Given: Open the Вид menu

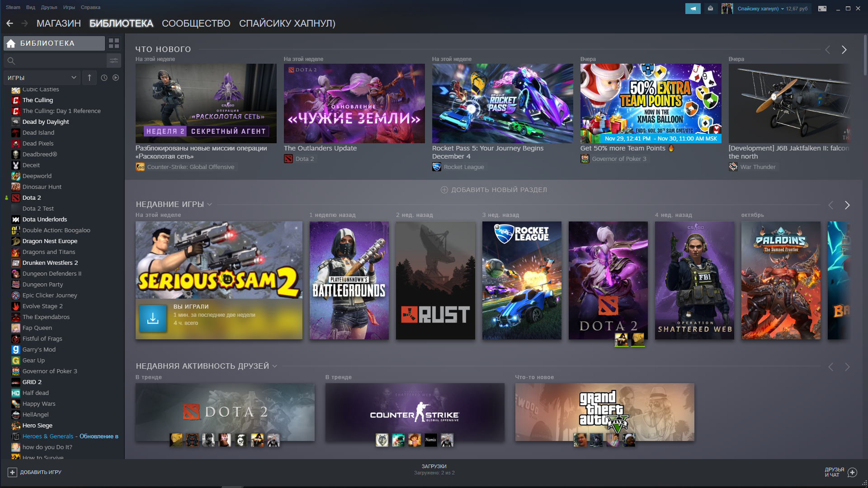Looking at the screenshot, I should click(x=31, y=7).
